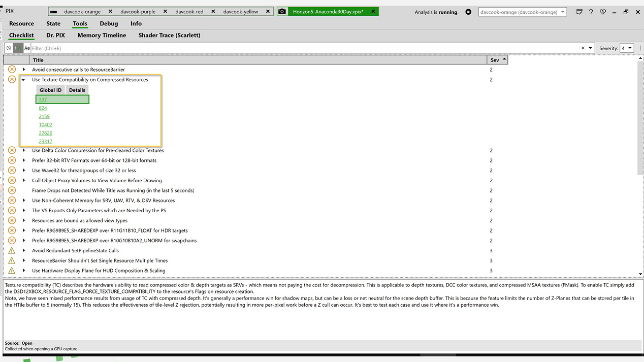Open the Resource menu

click(21, 23)
